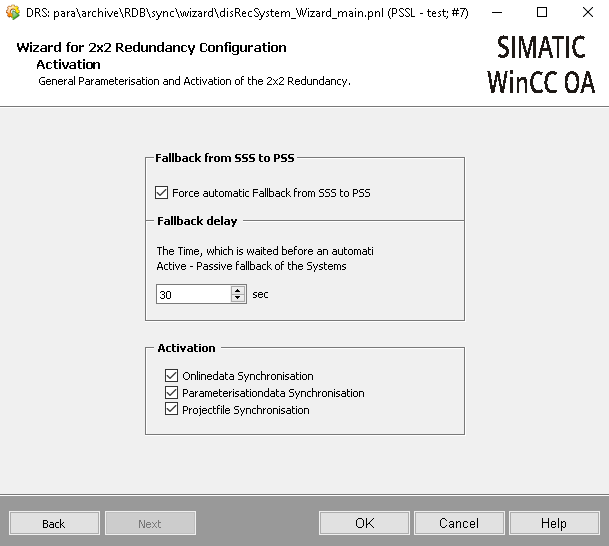Viewport: 609px width, 546px height.
Task: Uncheck Onlinedata Synchronisation
Action: coord(172,376)
